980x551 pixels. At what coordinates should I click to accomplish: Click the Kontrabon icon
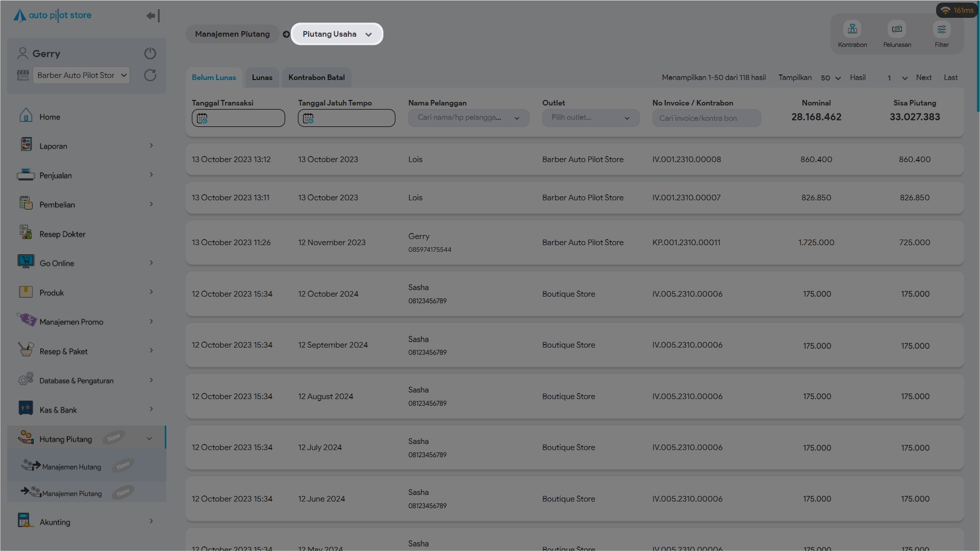pyautogui.click(x=852, y=30)
